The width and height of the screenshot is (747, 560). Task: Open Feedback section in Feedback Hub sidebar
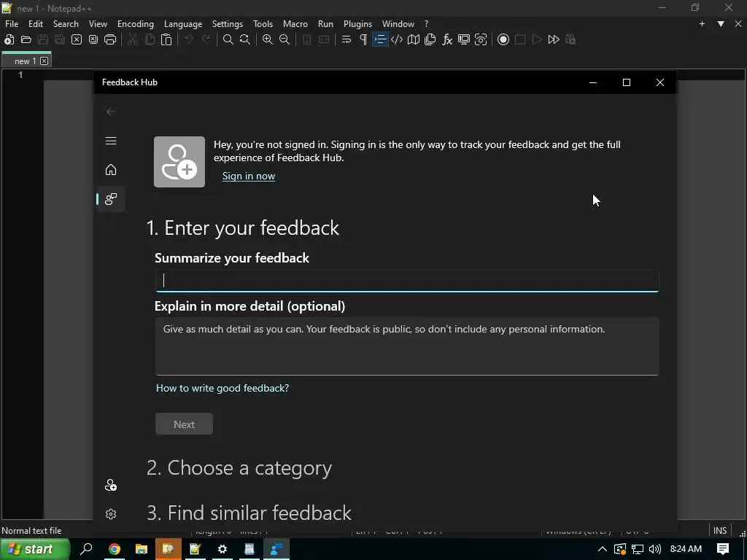point(111,199)
